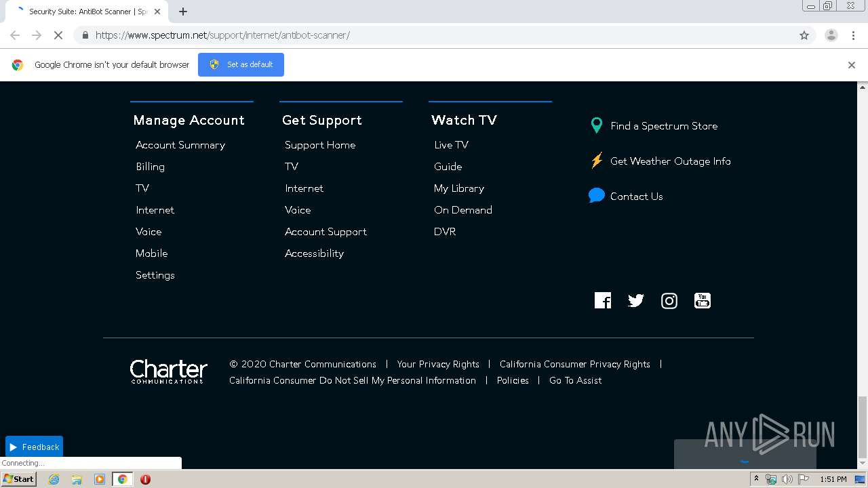Open On Demand link
The image size is (868, 488).
[x=463, y=209]
